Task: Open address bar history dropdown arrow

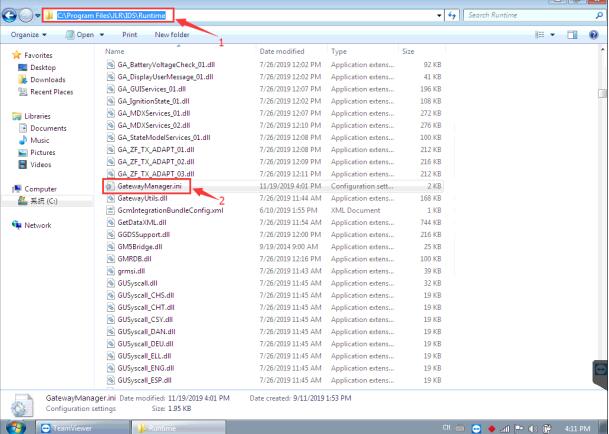Action: (441, 16)
